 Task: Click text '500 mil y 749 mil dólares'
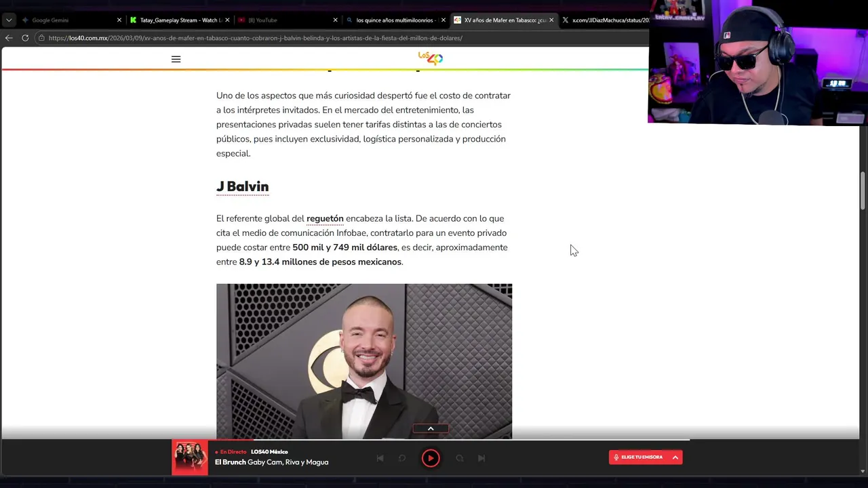(x=344, y=247)
